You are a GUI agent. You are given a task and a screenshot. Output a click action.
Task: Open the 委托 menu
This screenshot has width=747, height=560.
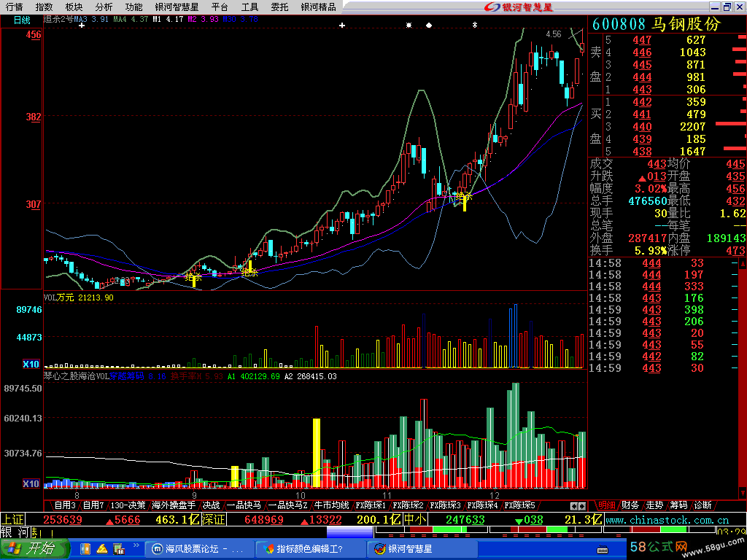[x=279, y=7]
